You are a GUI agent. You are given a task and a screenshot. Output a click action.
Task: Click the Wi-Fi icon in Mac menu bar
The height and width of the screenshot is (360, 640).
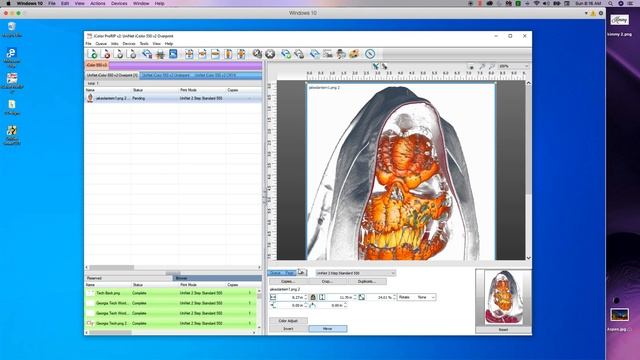537,3
